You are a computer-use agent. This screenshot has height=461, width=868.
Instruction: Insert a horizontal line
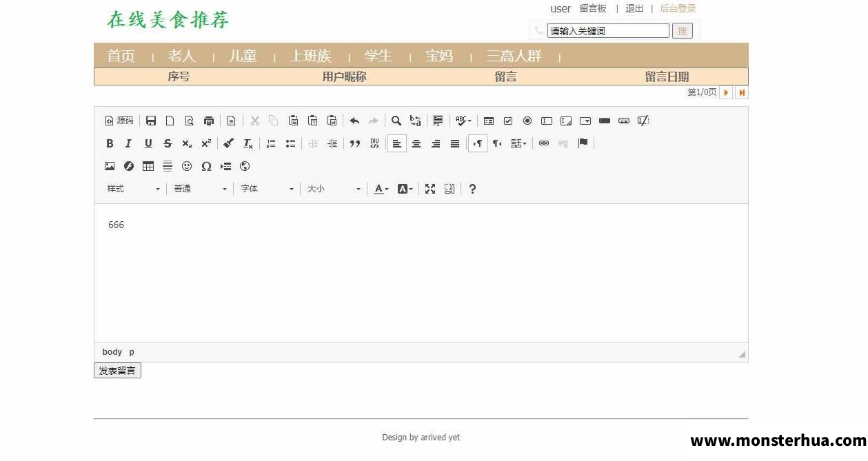click(168, 166)
